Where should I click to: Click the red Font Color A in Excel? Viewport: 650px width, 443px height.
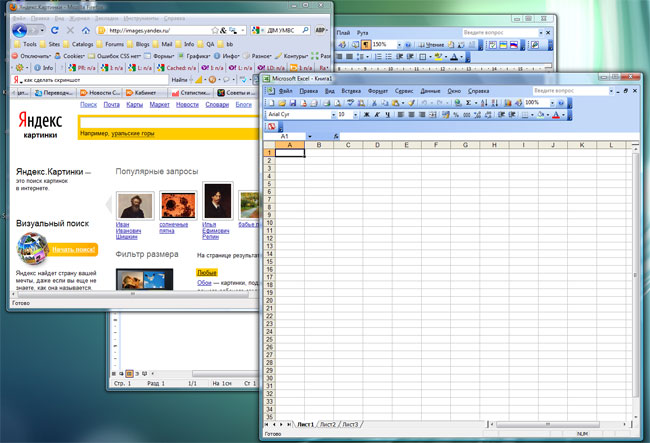[x=556, y=115]
